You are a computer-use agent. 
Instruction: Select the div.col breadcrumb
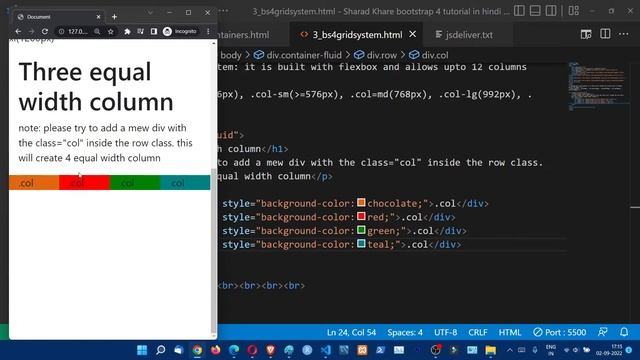pos(429,55)
